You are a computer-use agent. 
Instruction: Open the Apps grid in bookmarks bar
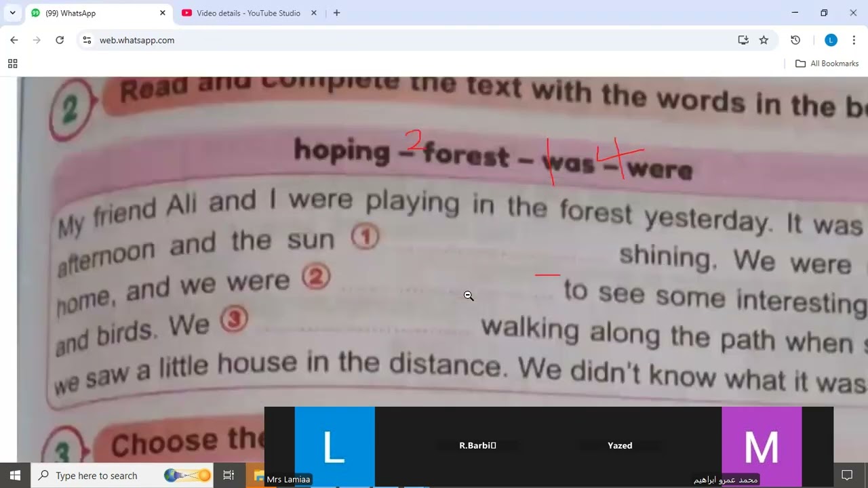(12, 64)
